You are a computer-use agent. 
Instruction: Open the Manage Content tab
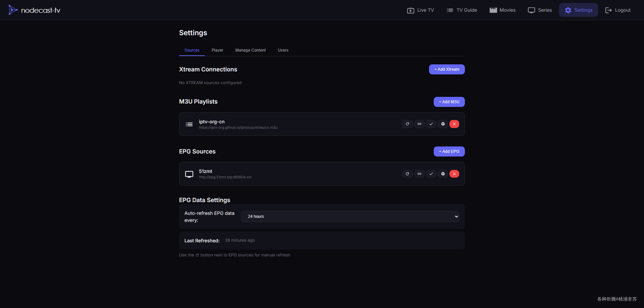pyautogui.click(x=250, y=50)
